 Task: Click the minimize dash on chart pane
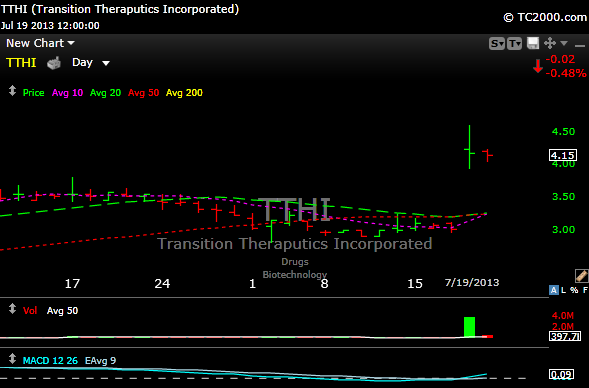[580, 46]
